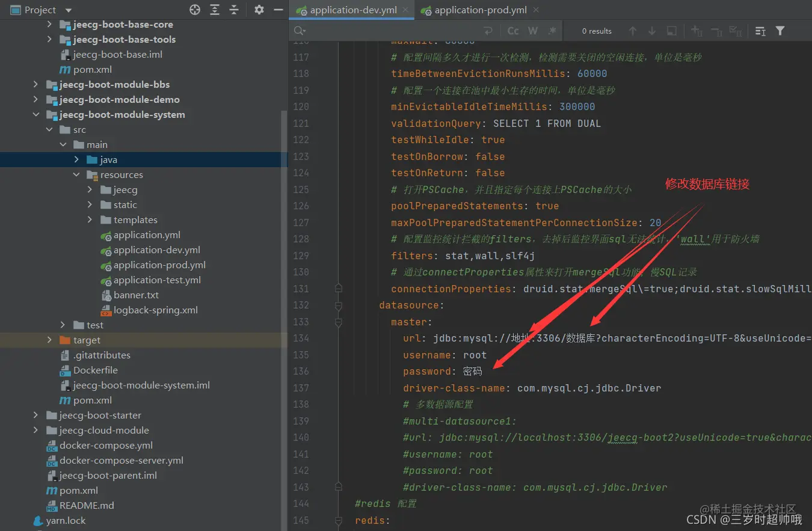Expand jeecg-boot-module-bbs module

click(x=36, y=85)
